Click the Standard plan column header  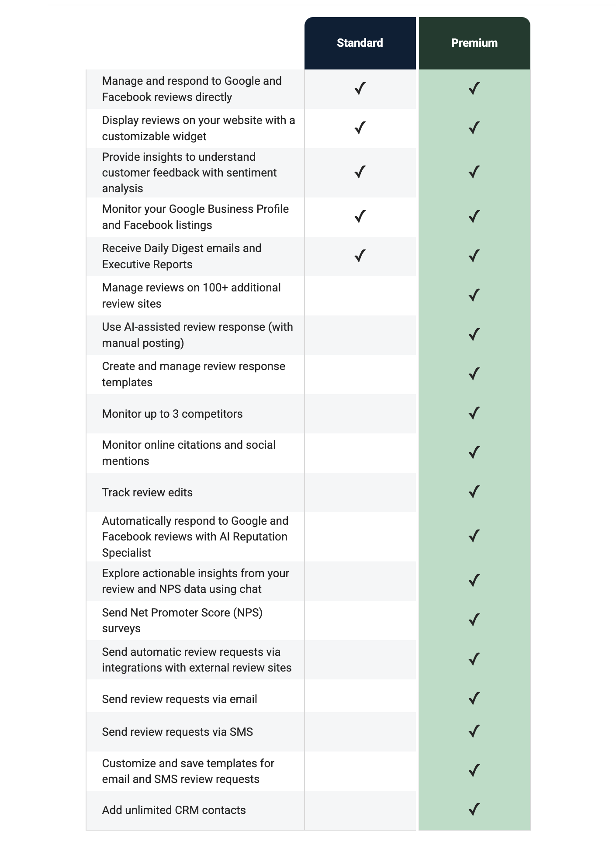[x=360, y=43]
